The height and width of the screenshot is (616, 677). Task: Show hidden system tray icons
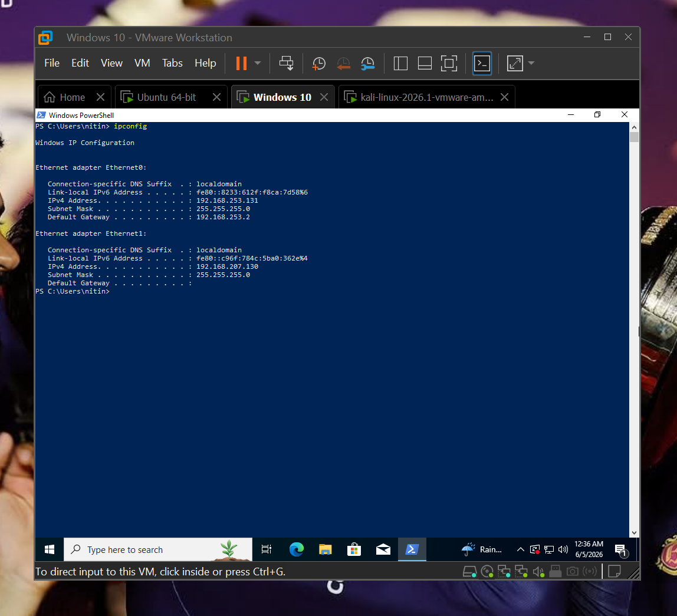(x=521, y=549)
